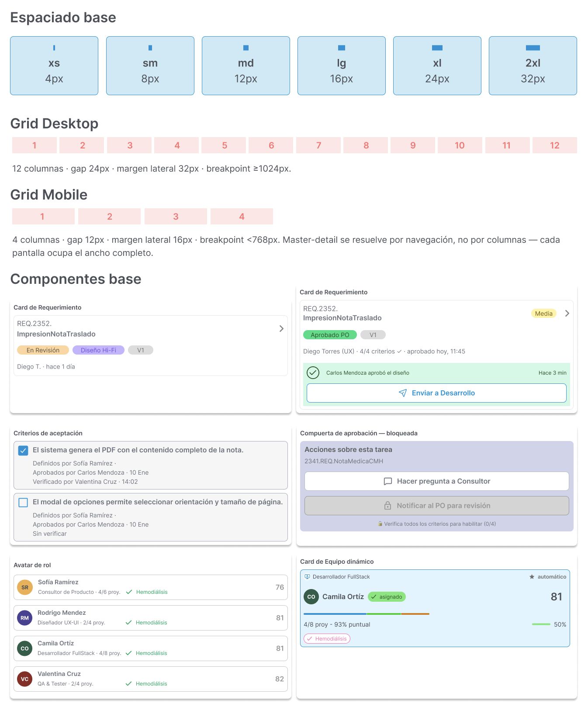The width and height of the screenshot is (588, 710).
Task: Click the Enviar a Desarrollo button
Action: pos(436,393)
